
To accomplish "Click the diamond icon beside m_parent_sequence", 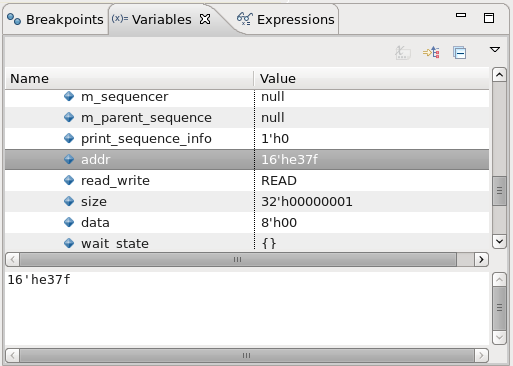I will click(x=69, y=117).
